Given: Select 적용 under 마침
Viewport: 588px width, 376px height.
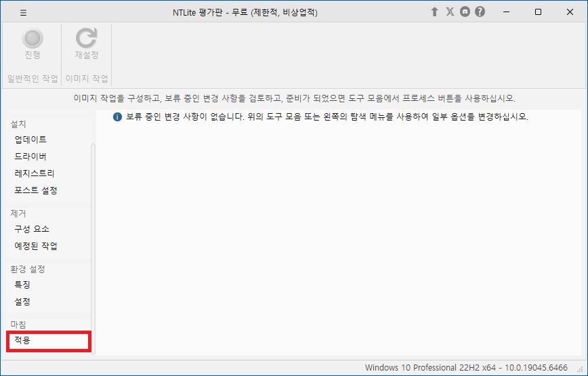Looking at the screenshot, I should point(48,340).
